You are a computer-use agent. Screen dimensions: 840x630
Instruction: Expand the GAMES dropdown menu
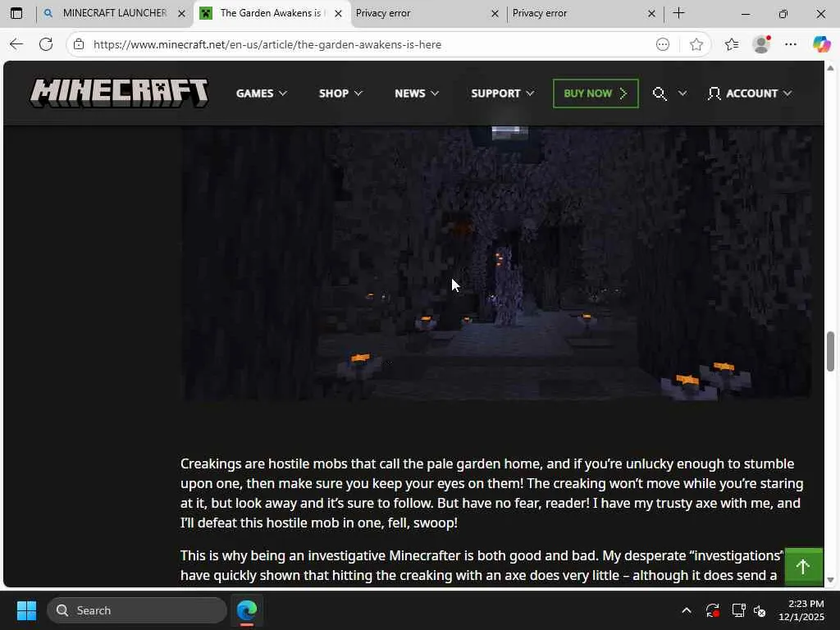(x=262, y=94)
